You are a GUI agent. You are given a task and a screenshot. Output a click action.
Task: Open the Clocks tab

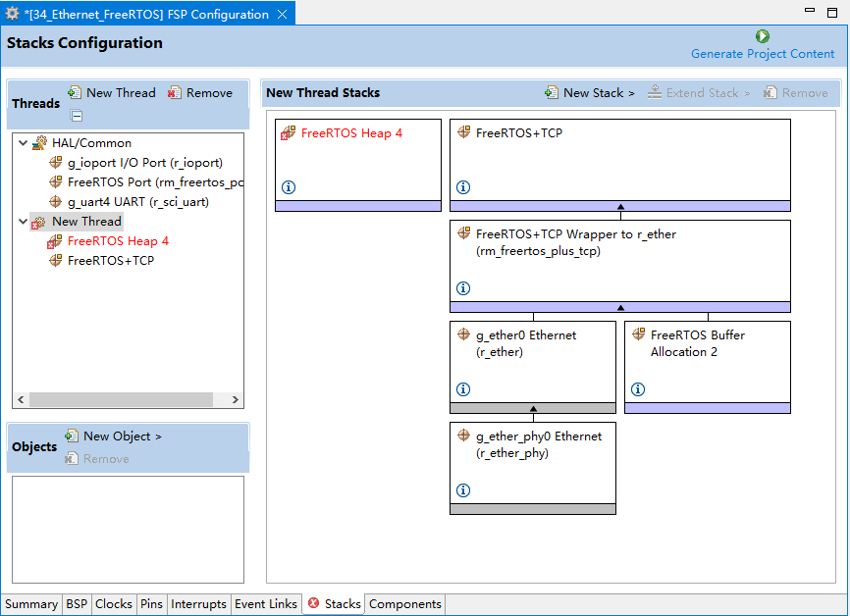(x=113, y=604)
